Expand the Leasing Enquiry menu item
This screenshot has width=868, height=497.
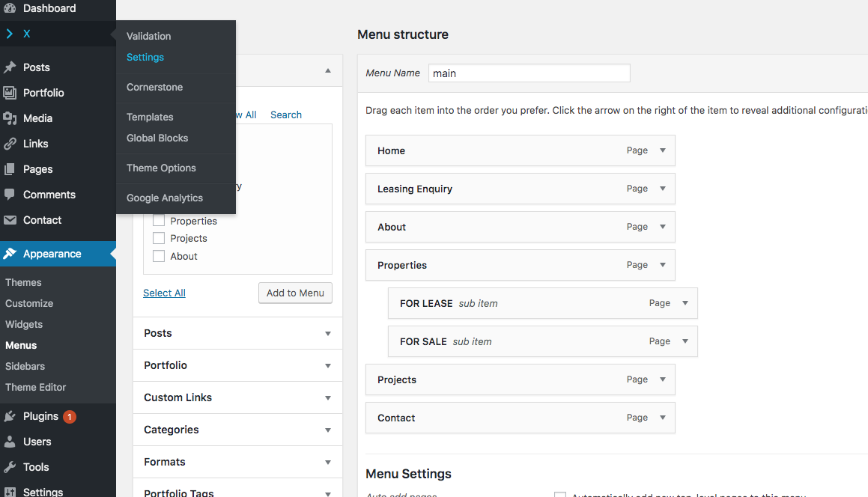[x=663, y=189]
